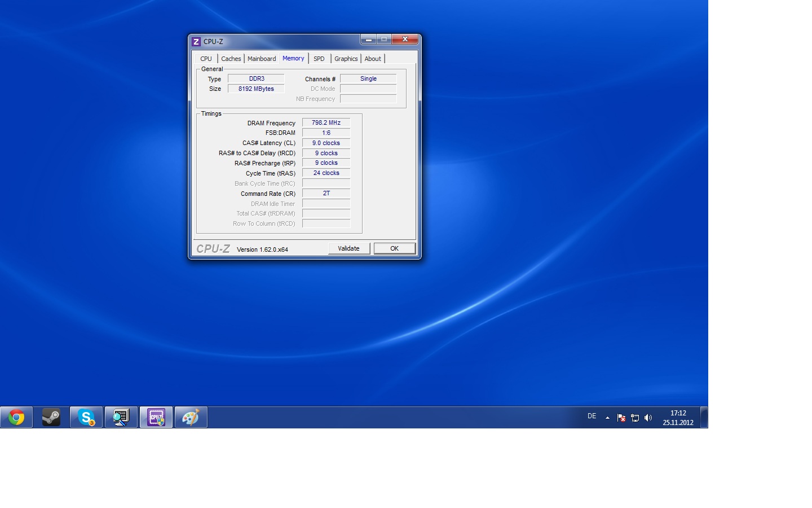Click the RAS# to CAS# Delay value

[326, 153]
